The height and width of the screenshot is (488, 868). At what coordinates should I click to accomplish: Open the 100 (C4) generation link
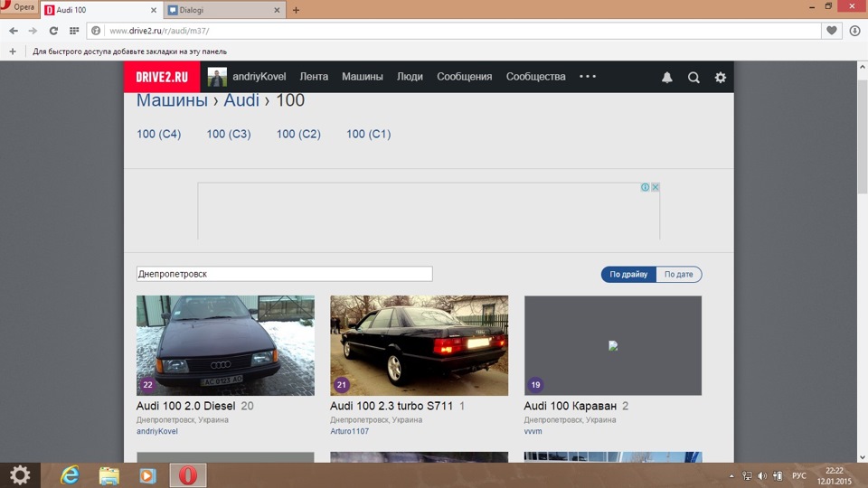[159, 134]
